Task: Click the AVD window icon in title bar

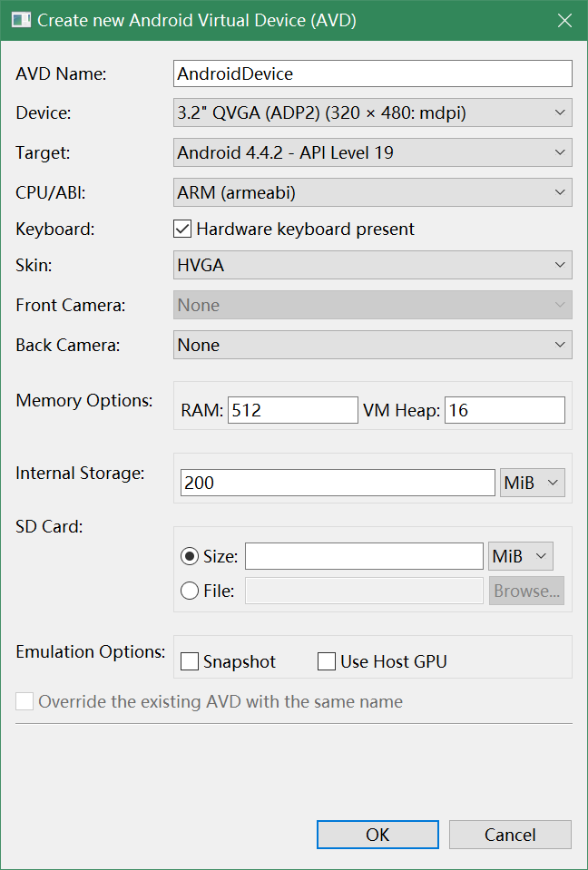Action: [21, 20]
